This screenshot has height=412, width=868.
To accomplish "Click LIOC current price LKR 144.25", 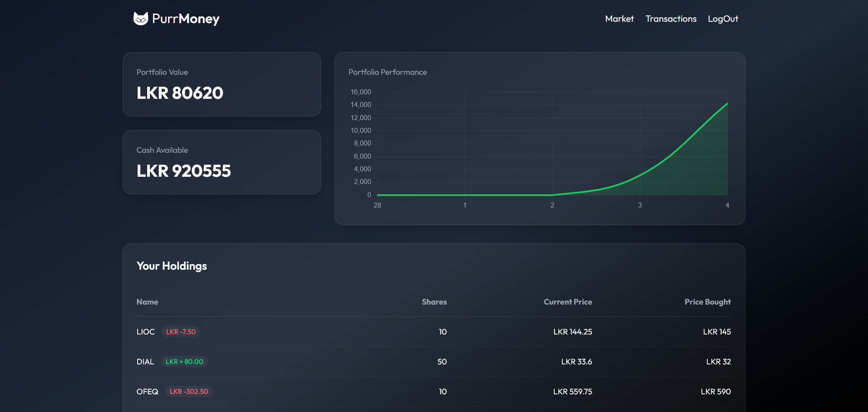I will tap(573, 332).
